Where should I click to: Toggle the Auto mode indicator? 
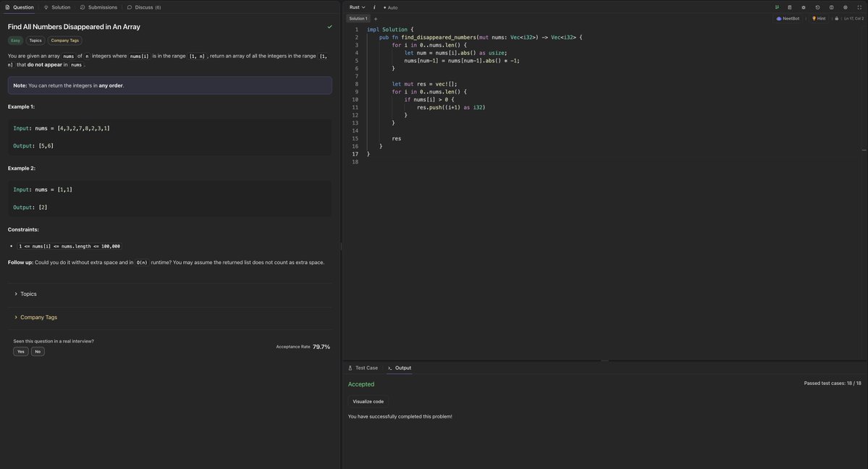(391, 8)
